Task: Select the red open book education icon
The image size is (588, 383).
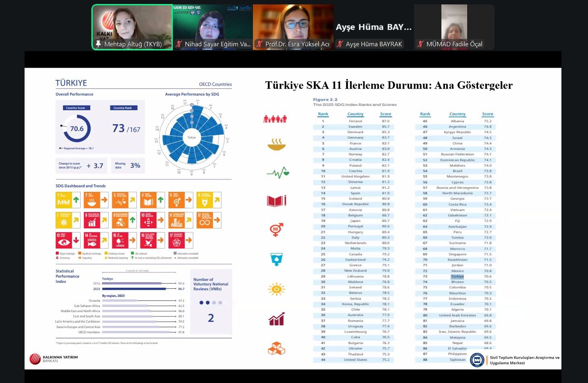Action: (276, 201)
